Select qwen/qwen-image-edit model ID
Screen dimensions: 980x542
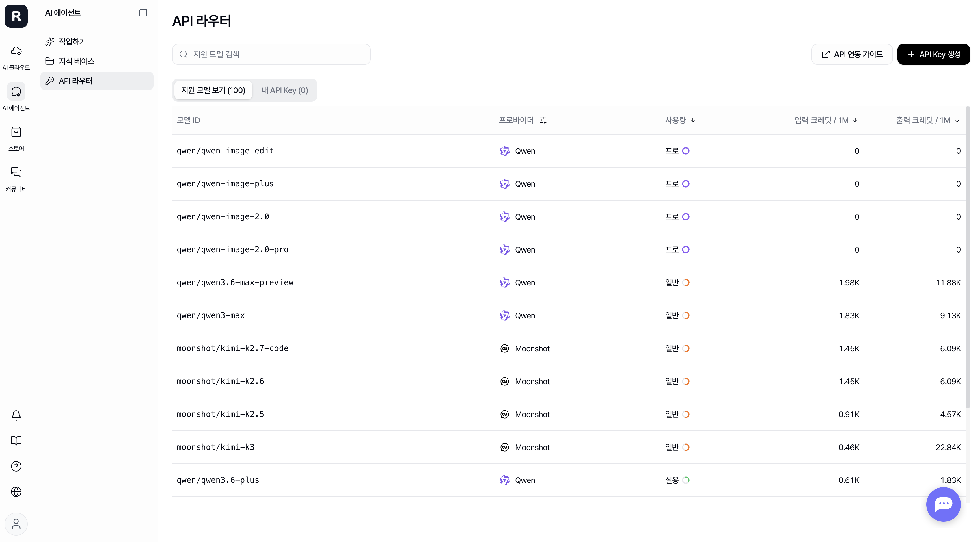point(225,151)
